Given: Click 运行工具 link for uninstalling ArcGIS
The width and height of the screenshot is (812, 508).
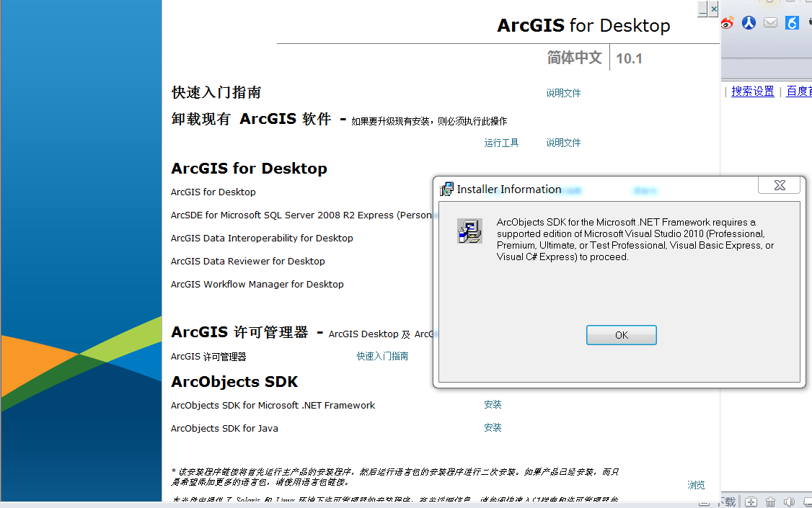Looking at the screenshot, I should (x=501, y=143).
